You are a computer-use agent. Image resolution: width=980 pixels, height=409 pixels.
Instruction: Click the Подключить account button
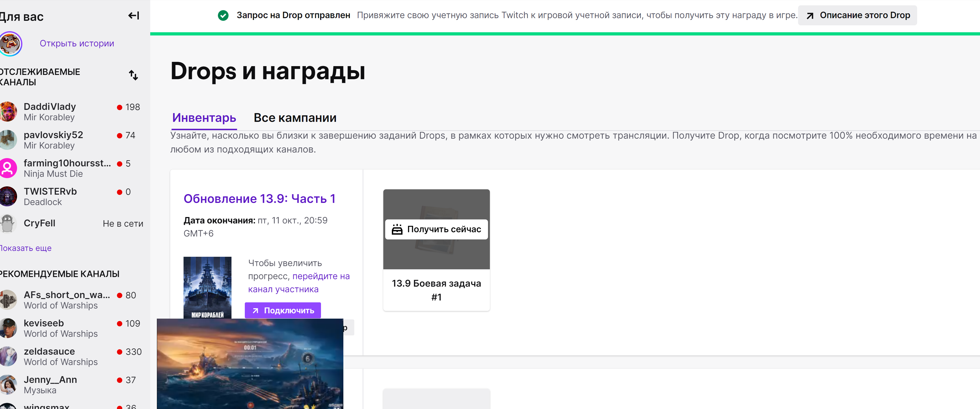283,310
